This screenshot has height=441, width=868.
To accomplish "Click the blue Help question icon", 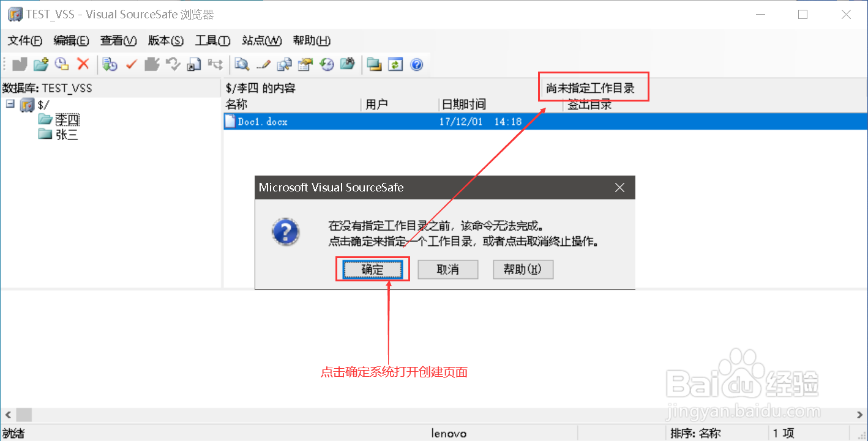I will tap(417, 64).
